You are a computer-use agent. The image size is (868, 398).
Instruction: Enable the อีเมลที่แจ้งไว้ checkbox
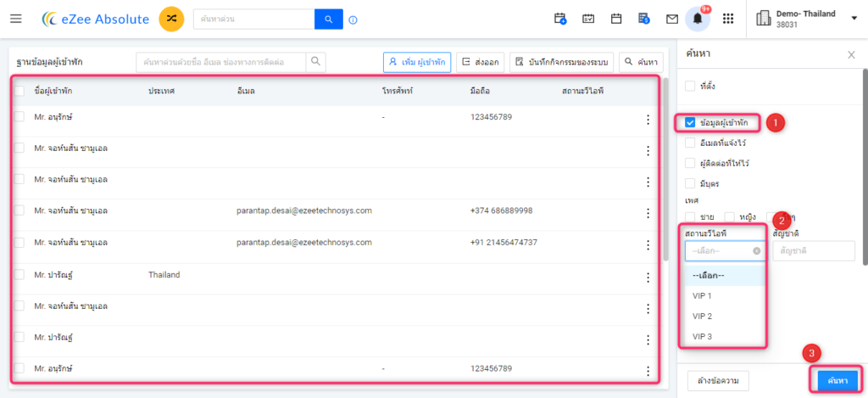pyautogui.click(x=690, y=143)
